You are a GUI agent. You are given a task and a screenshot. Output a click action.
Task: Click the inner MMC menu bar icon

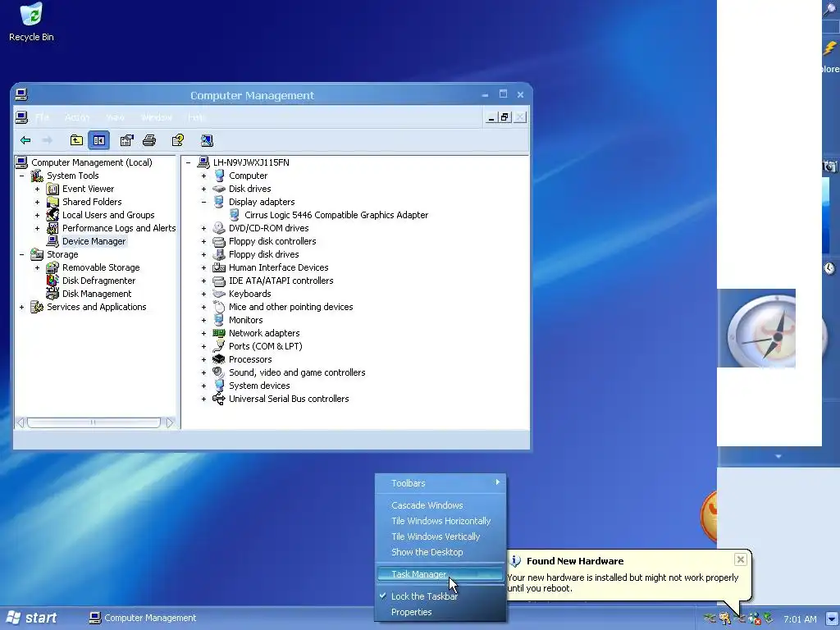coord(21,116)
